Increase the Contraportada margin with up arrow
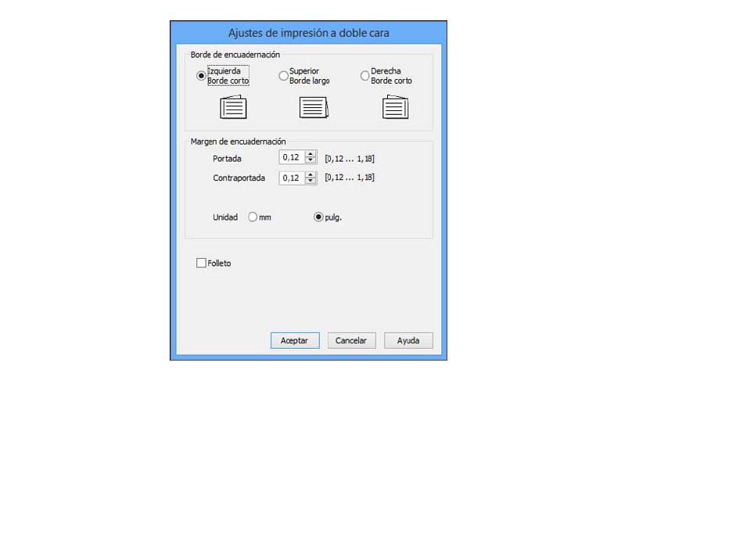 coord(310,174)
